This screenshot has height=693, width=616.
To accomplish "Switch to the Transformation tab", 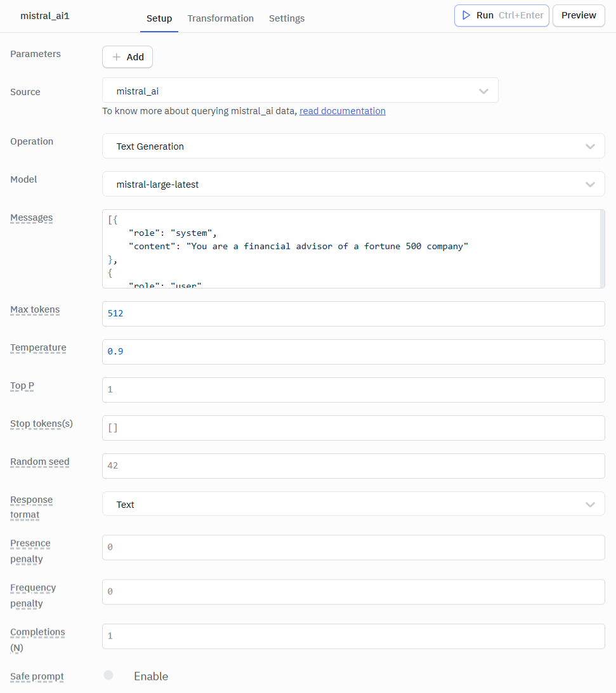I will point(221,18).
